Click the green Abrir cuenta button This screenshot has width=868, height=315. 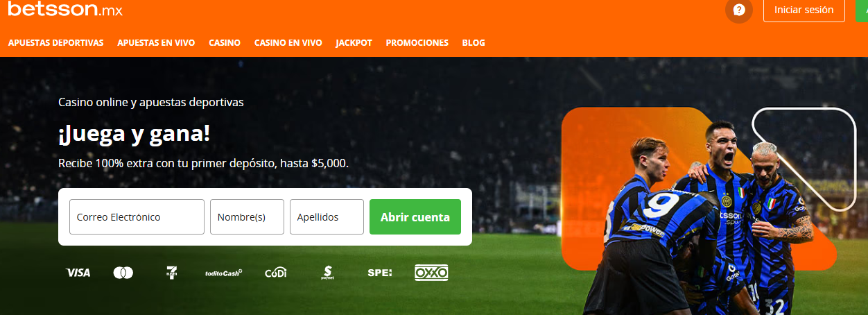point(415,217)
